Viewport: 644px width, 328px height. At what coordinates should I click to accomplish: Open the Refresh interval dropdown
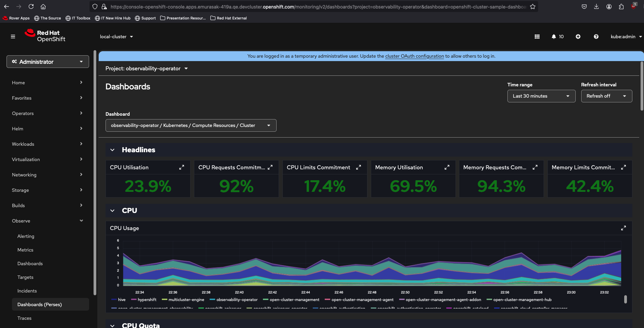(606, 96)
